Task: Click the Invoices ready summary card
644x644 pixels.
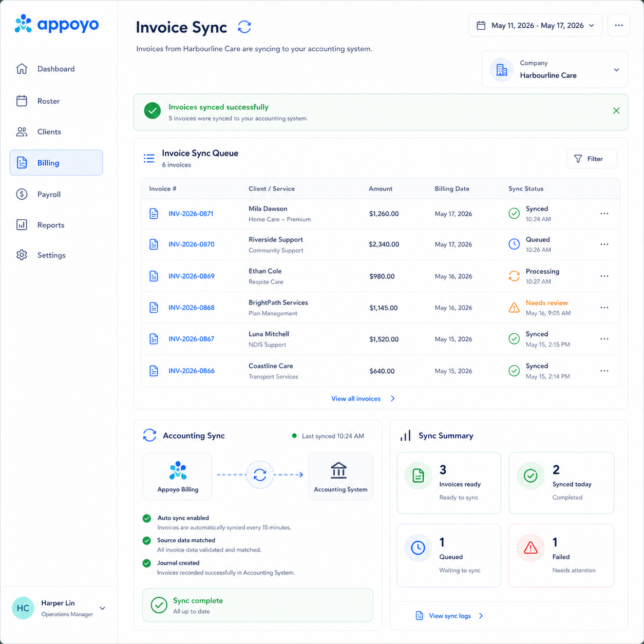Action: point(449,483)
